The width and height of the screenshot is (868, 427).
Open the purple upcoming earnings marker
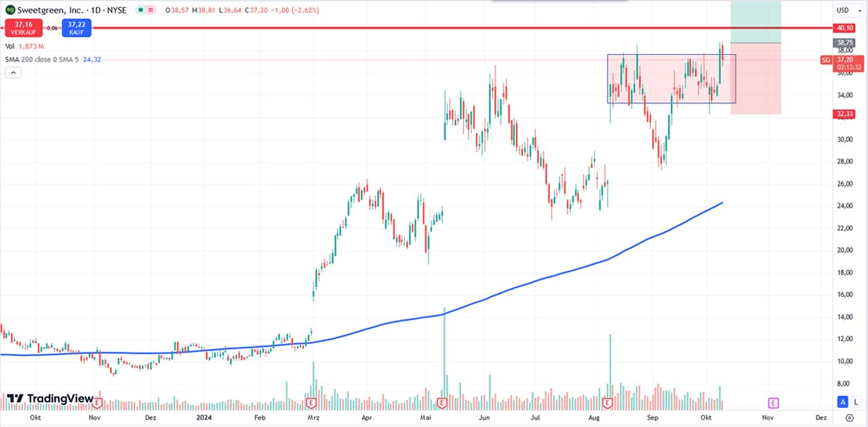772,403
